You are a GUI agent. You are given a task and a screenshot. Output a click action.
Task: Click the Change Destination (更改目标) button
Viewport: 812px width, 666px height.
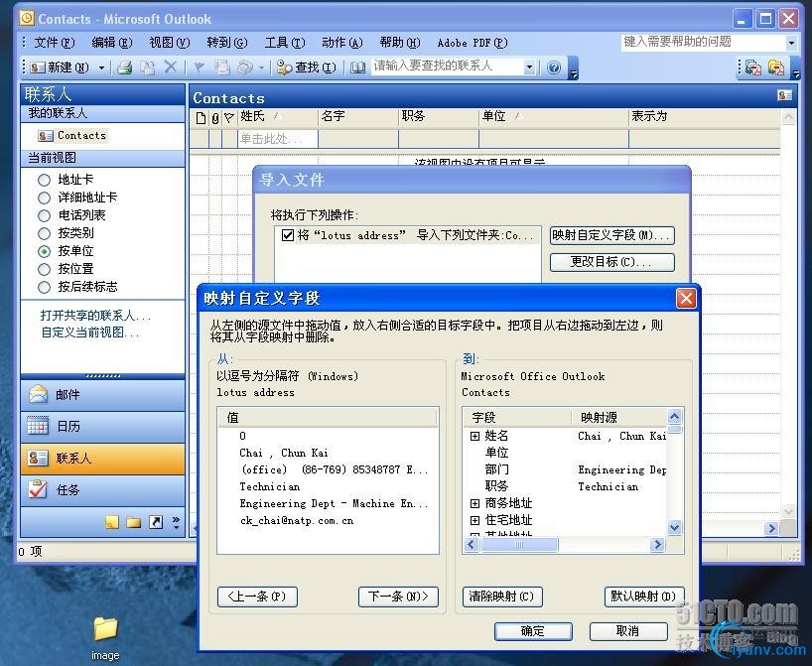[x=612, y=262]
